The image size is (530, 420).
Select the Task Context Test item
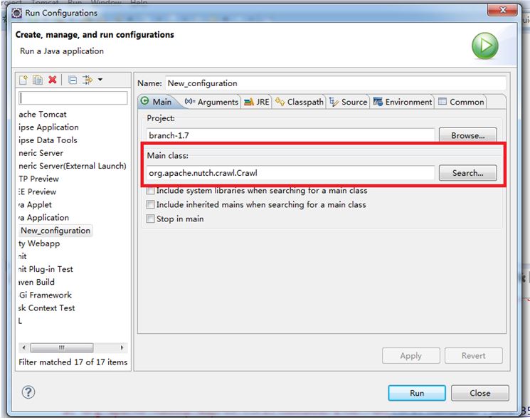pyautogui.click(x=47, y=308)
